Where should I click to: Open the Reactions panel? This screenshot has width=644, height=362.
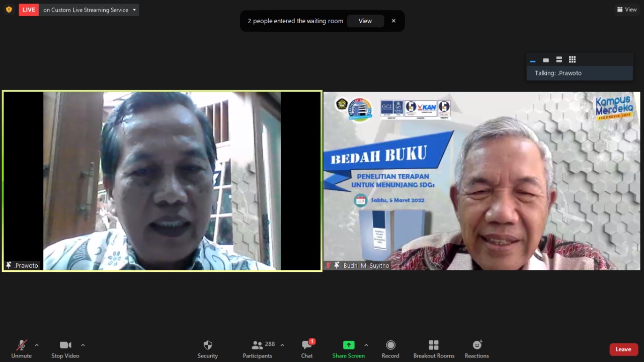(x=476, y=348)
